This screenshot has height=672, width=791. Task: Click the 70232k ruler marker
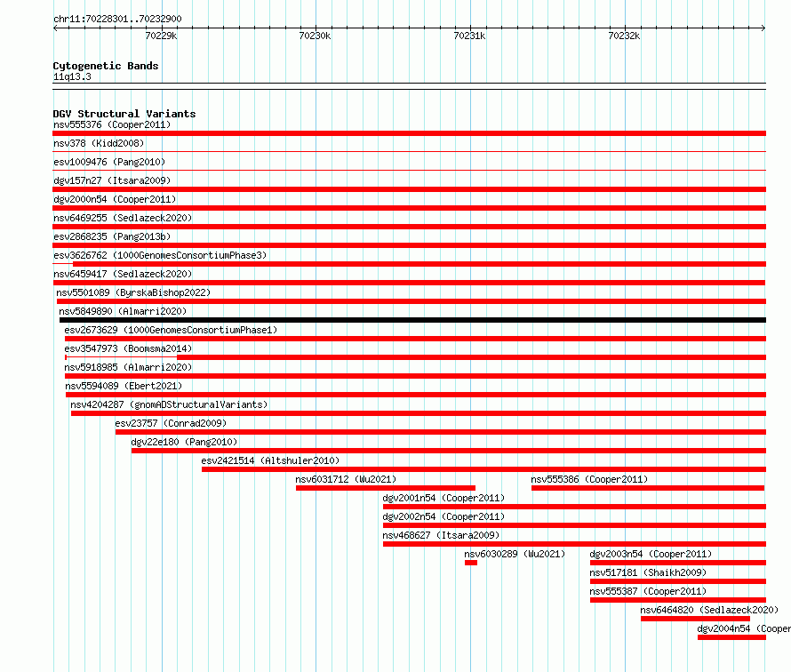tap(624, 36)
